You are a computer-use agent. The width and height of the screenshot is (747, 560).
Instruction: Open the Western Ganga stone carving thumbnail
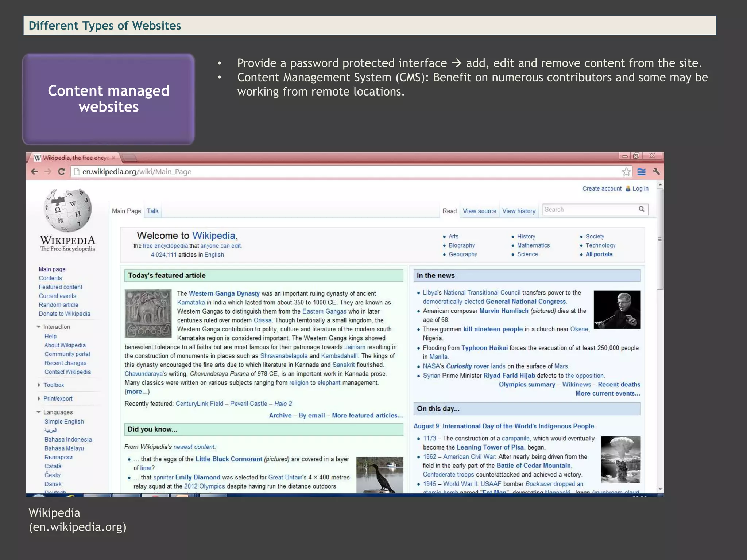[148, 313]
